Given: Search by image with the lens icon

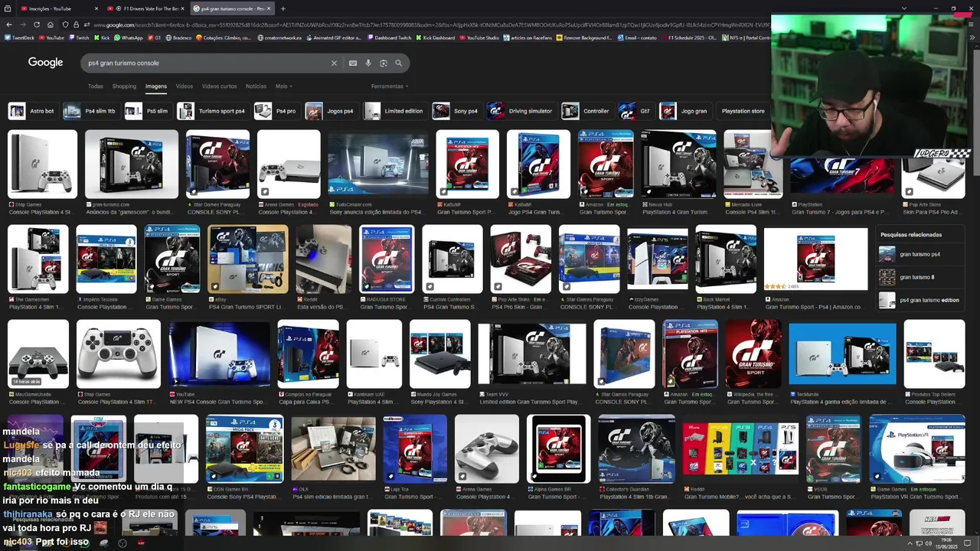Looking at the screenshot, I should (x=384, y=64).
